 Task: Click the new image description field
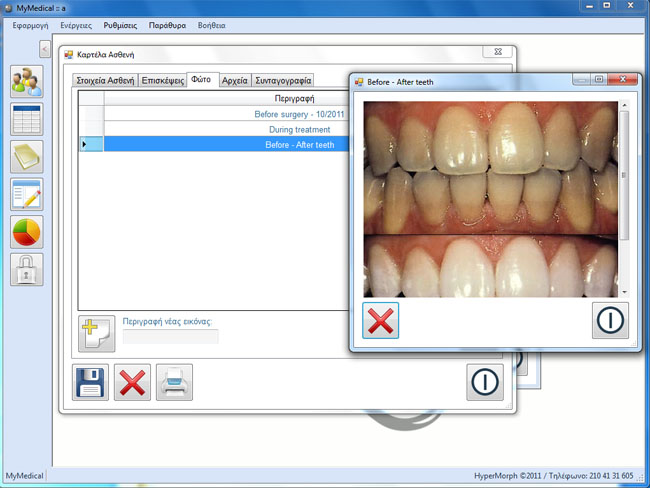pyautogui.click(x=170, y=337)
